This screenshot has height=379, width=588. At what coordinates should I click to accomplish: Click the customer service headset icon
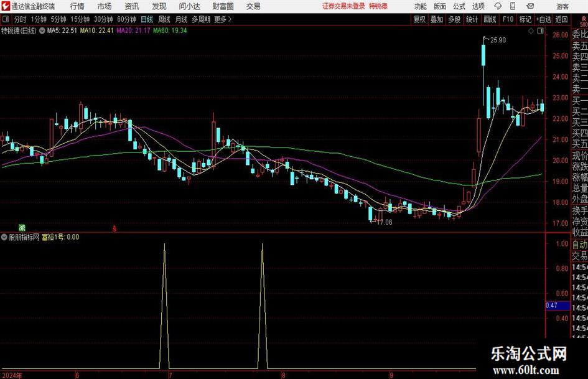point(498,6)
